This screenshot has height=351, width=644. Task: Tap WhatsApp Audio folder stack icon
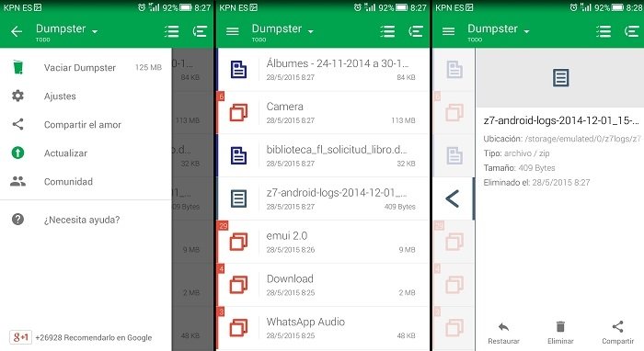coord(238,328)
